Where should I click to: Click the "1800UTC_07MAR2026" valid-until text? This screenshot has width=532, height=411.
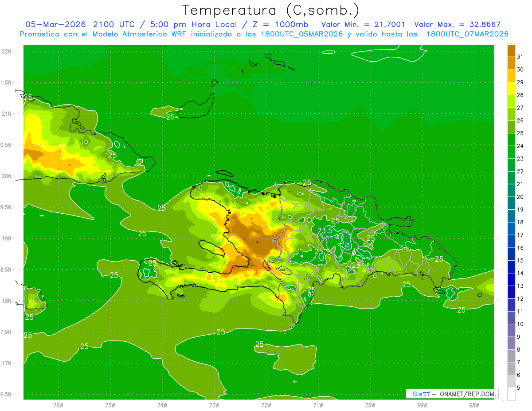point(467,34)
